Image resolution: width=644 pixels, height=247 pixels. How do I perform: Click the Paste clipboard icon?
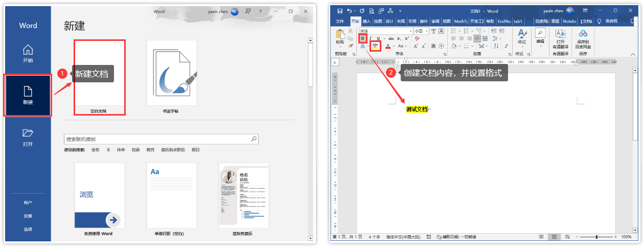pyautogui.click(x=339, y=33)
